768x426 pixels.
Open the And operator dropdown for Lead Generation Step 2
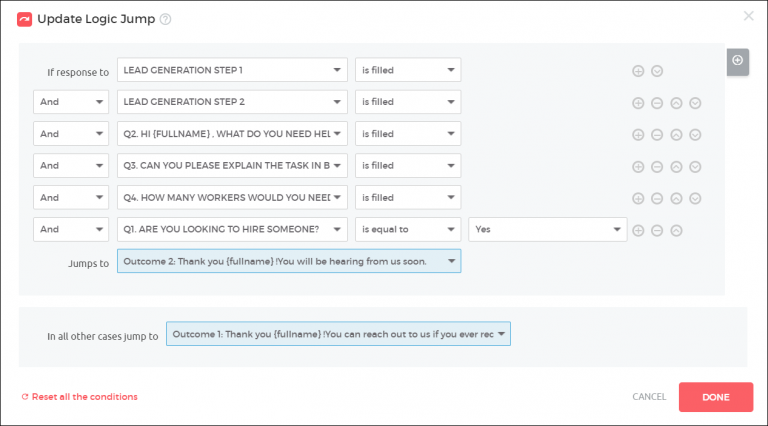71,103
